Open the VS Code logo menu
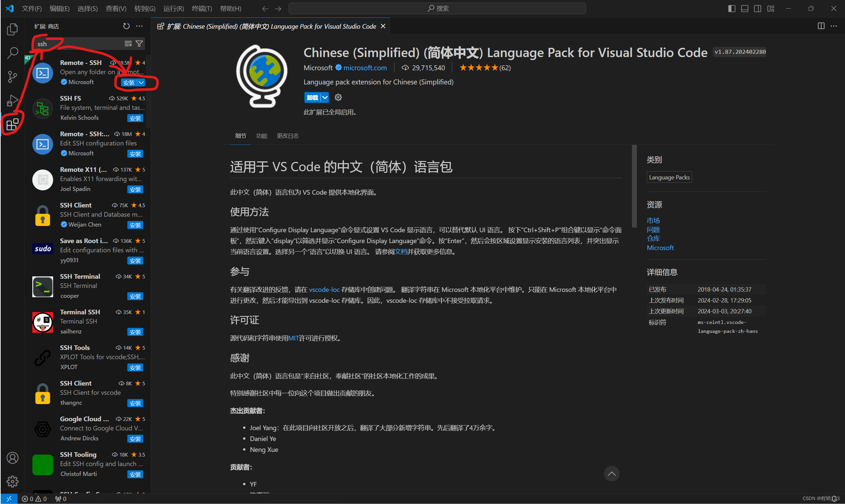Viewport: 845px width, 504px height. tap(10, 9)
